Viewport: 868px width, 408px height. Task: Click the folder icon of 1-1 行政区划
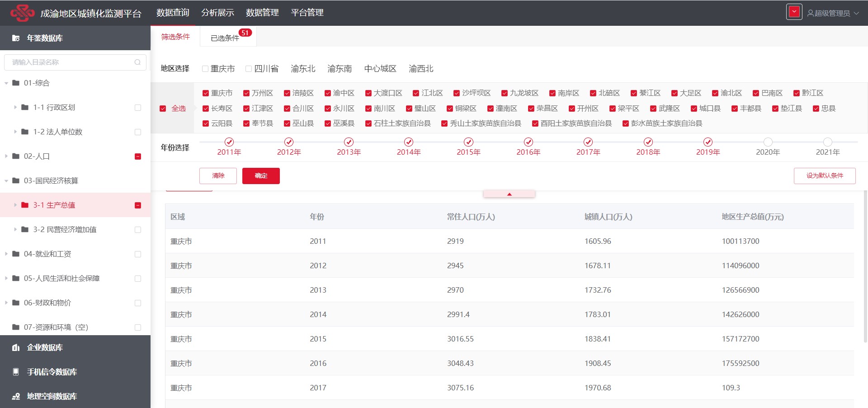click(x=25, y=107)
